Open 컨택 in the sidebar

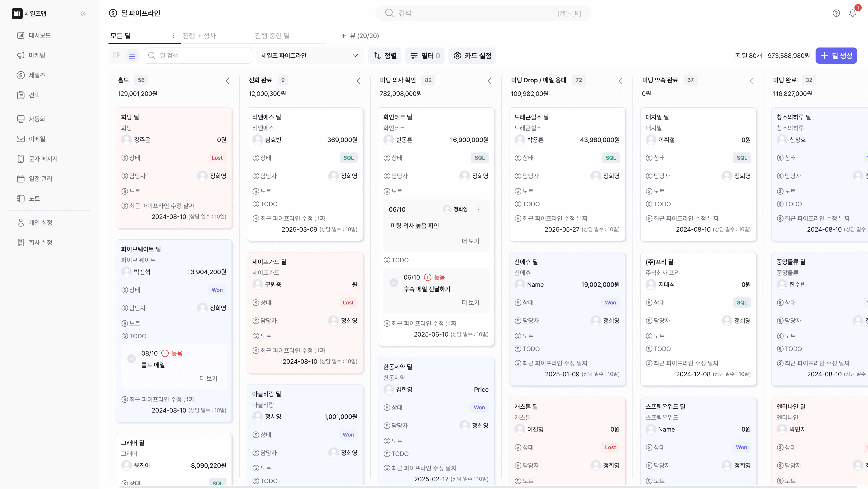coord(28,95)
